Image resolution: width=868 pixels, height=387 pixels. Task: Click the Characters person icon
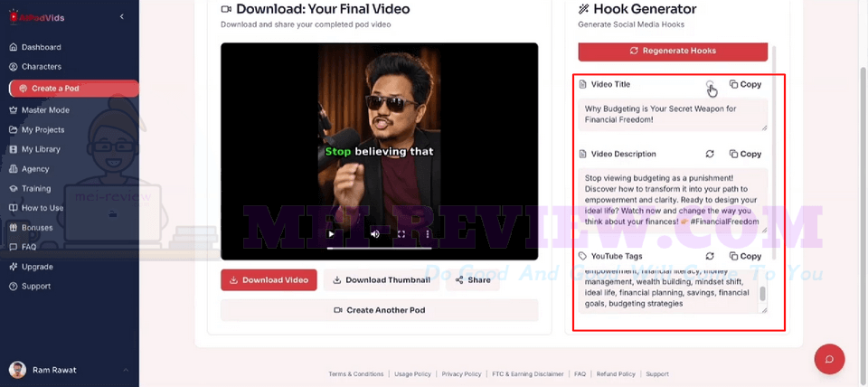[14, 66]
